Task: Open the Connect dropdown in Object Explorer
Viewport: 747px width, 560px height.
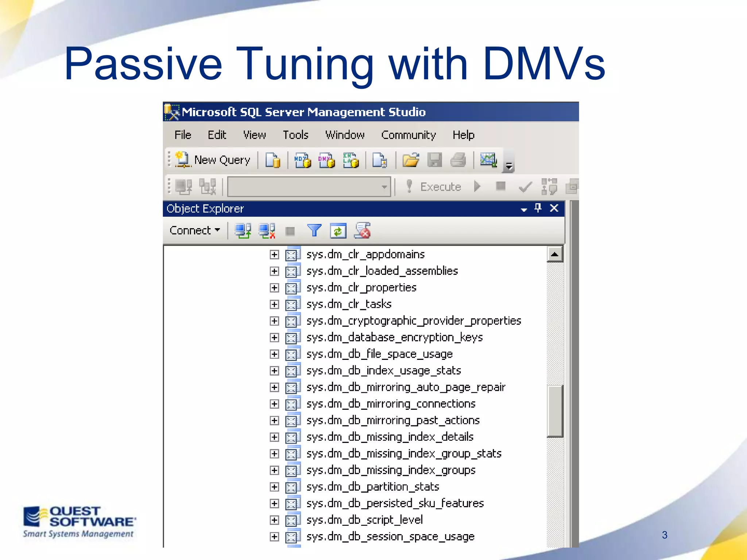Action: click(195, 230)
